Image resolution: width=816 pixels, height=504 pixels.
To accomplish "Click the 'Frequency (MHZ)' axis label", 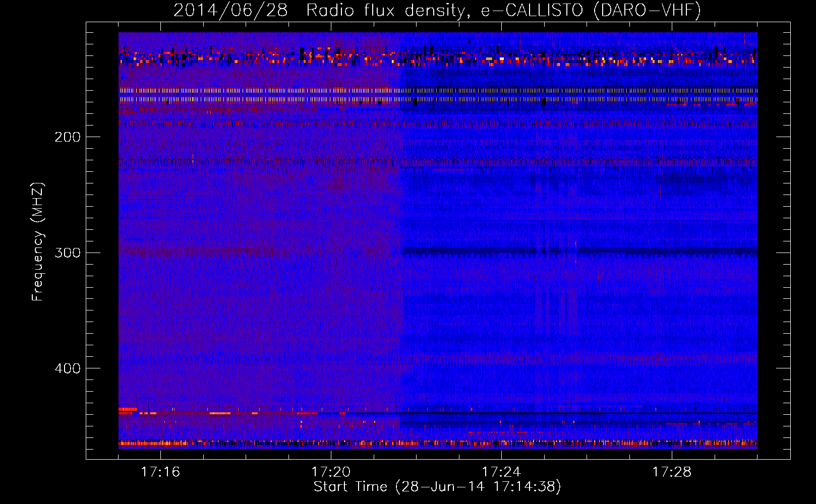I will pyautogui.click(x=38, y=242).
